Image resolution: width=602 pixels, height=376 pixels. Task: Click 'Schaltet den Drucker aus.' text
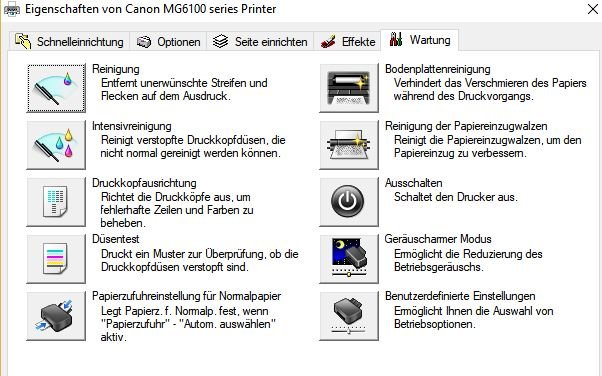(456, 197)
